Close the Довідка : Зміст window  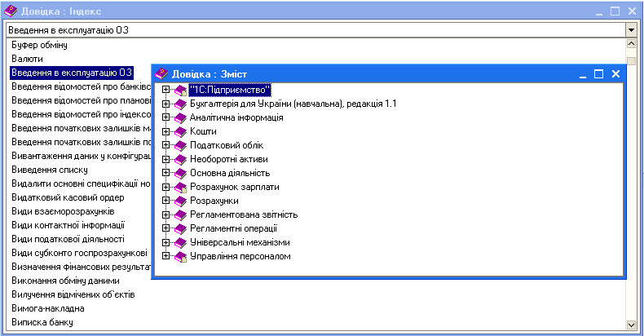click(x=615, y=74)
